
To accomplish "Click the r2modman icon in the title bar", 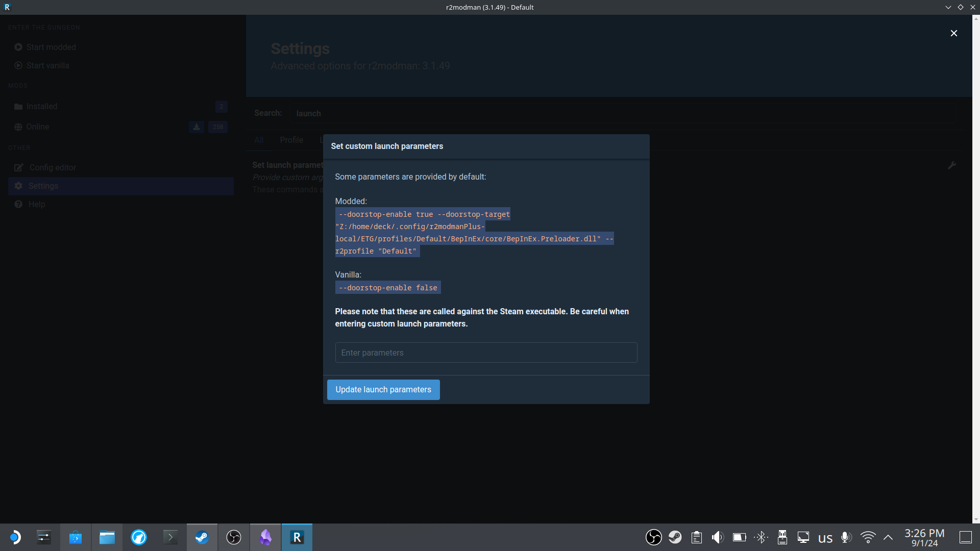I will pos(7,7).
